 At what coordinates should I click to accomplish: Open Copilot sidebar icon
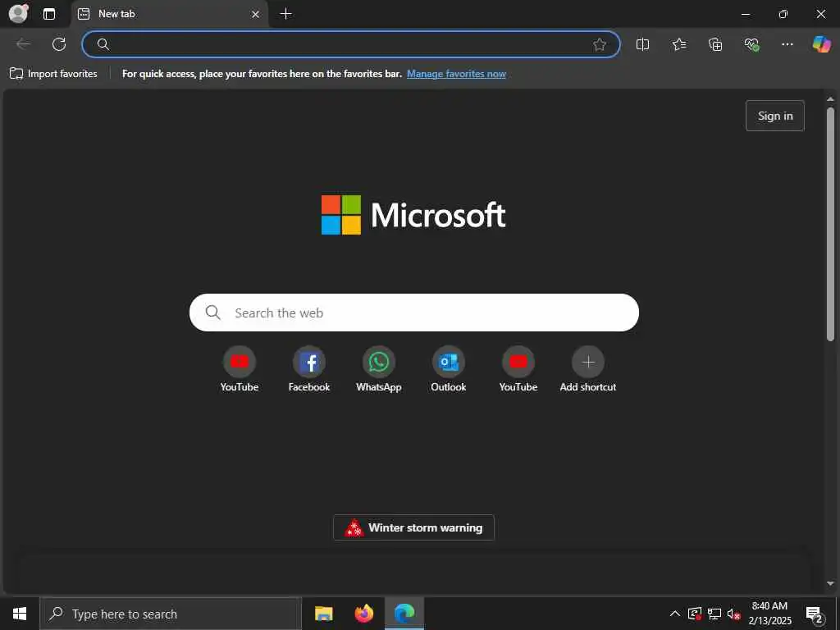[x=821, y=44]
